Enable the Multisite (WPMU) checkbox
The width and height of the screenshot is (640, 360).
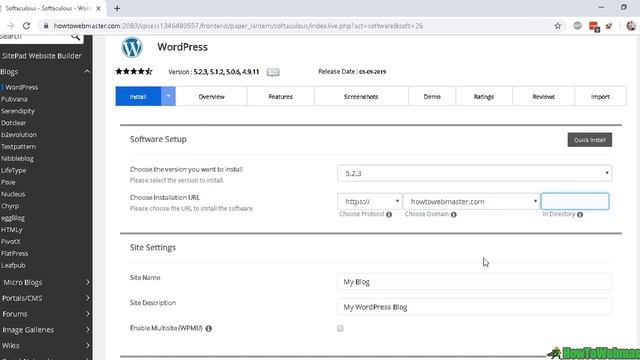point(340,328)
